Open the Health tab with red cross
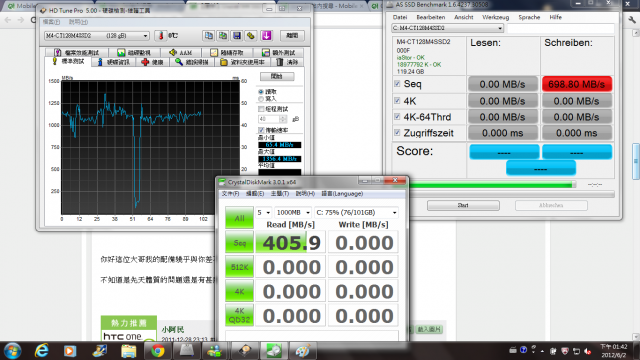This screenshot has width=640, height=360. click(152, 62)
